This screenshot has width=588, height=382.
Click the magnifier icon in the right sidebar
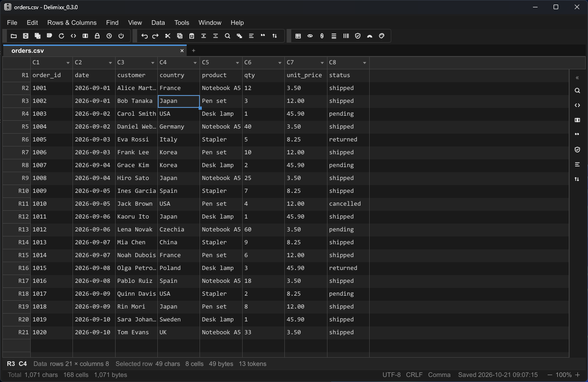click(x=577, y=90)
